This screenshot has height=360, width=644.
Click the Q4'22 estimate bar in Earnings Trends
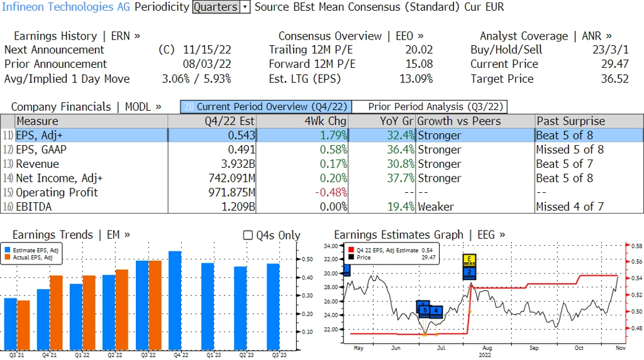point(175,301)
